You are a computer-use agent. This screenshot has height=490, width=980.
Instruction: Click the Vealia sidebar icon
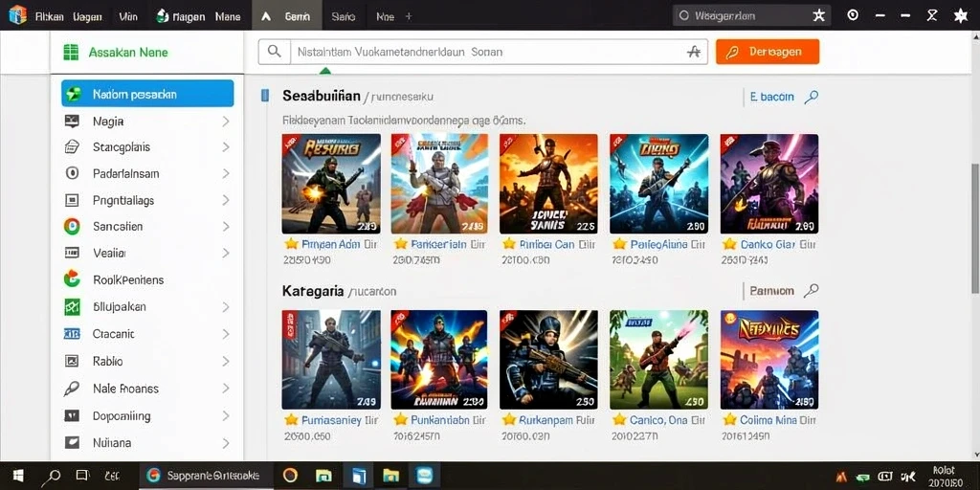coord(72,253)
